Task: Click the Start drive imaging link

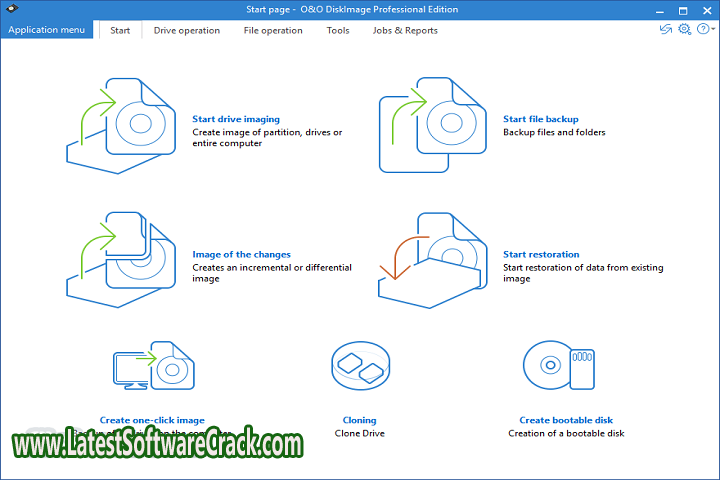Action: pyautogui.click(x=236, y=119)
